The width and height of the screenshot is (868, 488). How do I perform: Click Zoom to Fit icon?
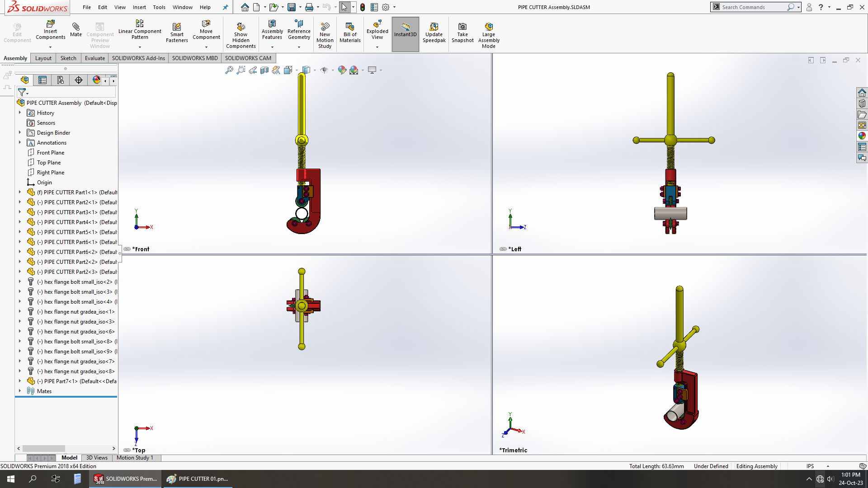pyautogui.click(x=229, y=70)
